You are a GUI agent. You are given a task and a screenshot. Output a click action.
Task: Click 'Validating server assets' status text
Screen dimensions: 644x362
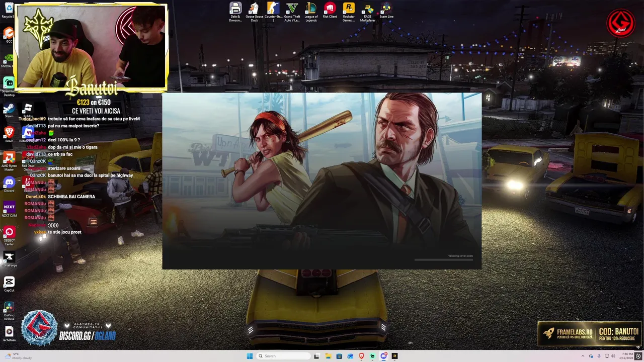pyautogui.click(x=460, y=256)
